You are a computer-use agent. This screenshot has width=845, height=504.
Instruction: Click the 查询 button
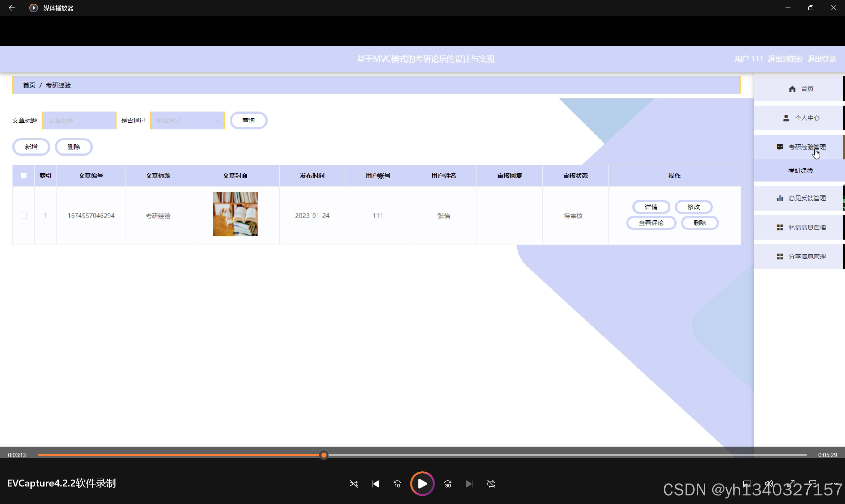coord(248,120)
